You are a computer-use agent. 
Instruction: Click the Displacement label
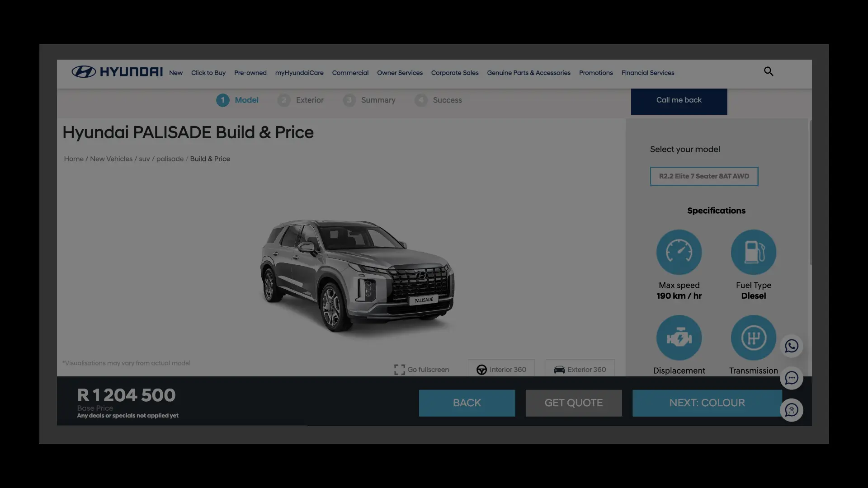(679, 371)
